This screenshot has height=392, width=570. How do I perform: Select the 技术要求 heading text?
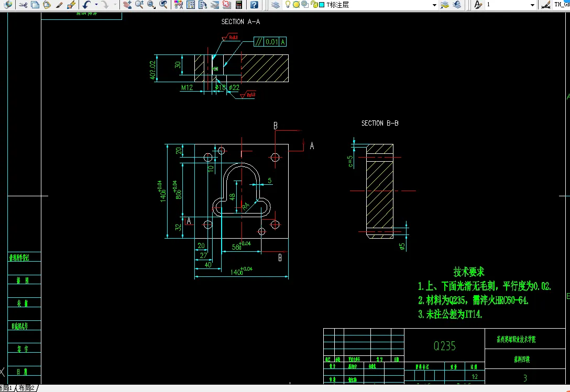[x=469, y=272]
